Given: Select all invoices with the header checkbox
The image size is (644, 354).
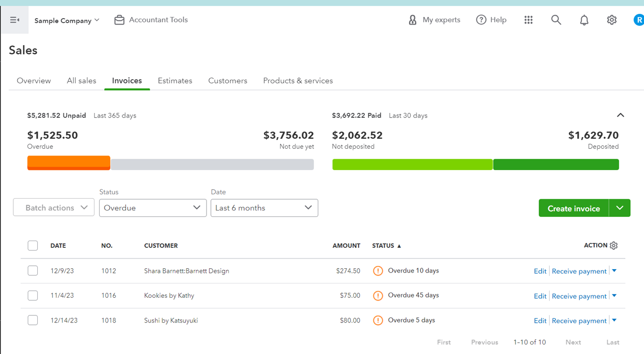Looking at the screenshot, I should (32, 245).
